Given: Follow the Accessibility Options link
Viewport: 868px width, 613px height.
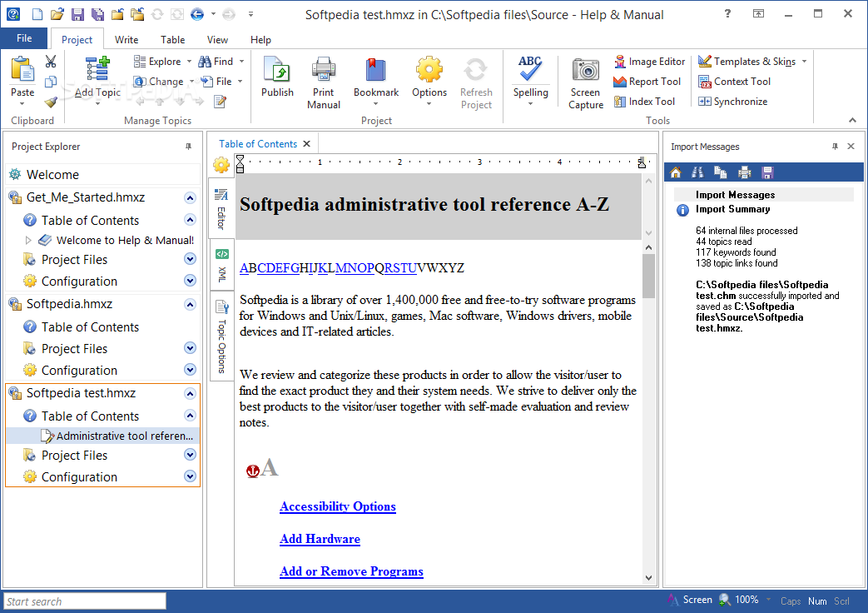Looking at the screenshot, I should [x=338, y=506].
